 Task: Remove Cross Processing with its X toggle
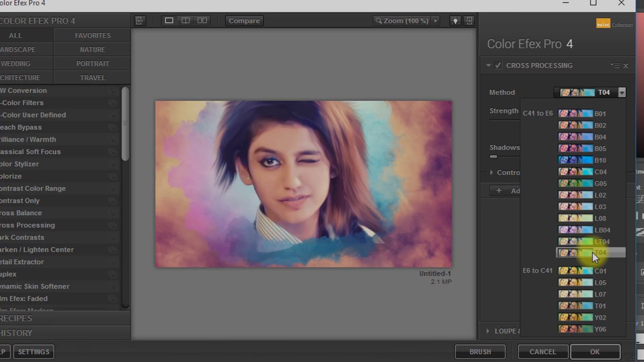coord(626,65)
